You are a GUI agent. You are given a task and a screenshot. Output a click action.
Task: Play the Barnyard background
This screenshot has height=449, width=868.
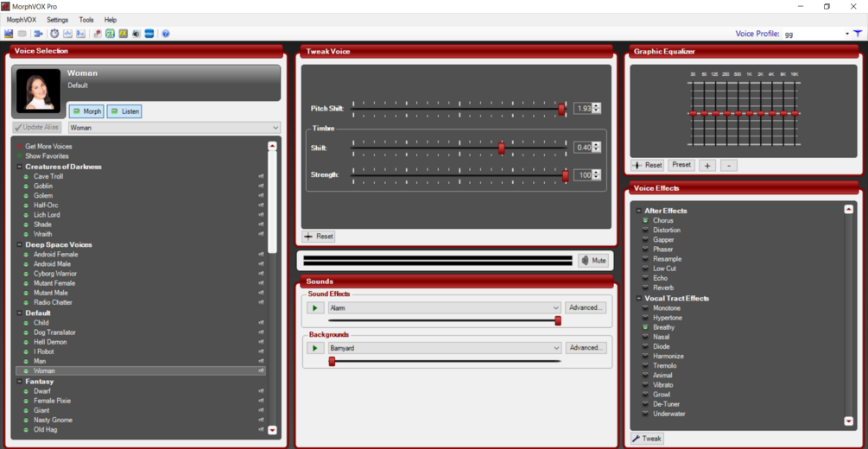tap(315, 348)
